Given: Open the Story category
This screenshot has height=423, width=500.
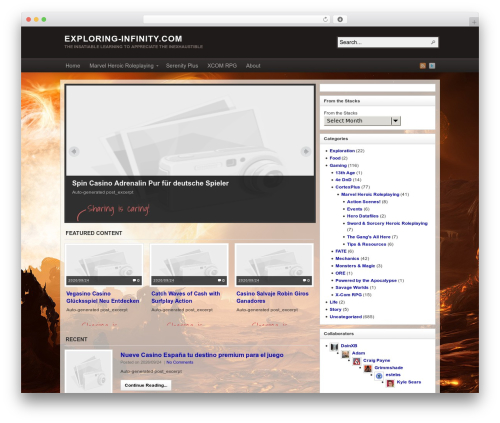Looking at the screenshot, I should pyautogui.click(x=335, y=309).
